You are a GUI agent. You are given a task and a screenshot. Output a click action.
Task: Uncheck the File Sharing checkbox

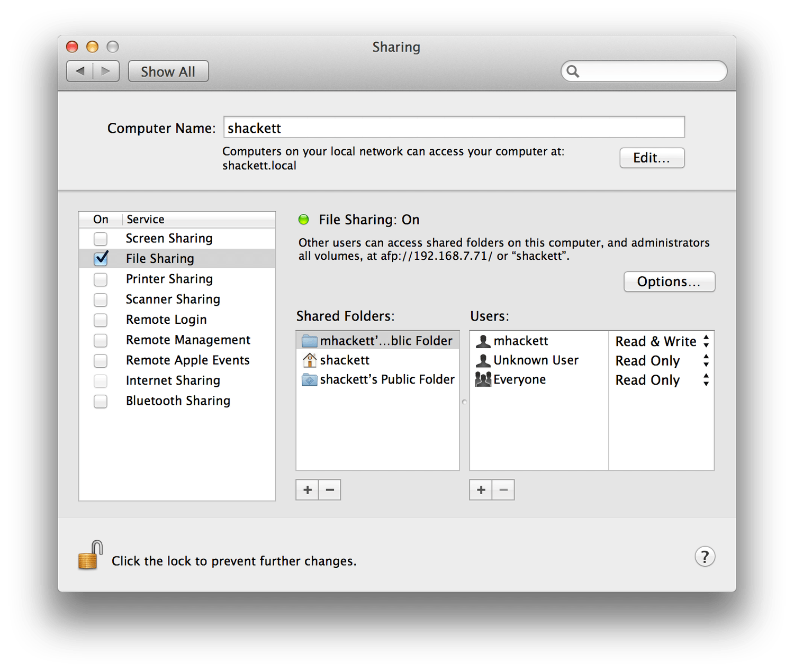101,258
